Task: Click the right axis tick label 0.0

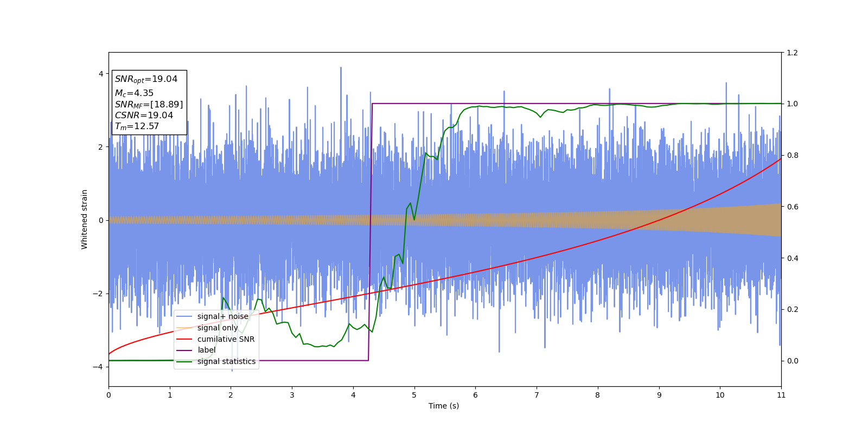Action: coord(792,361)
